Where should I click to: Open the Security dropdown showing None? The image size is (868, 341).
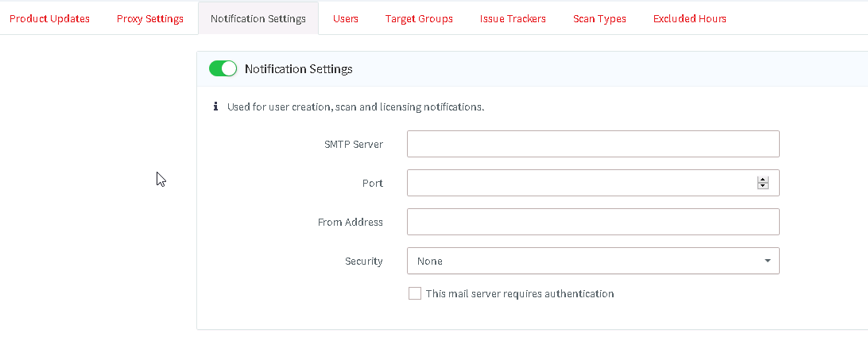(x=592, y=261)
